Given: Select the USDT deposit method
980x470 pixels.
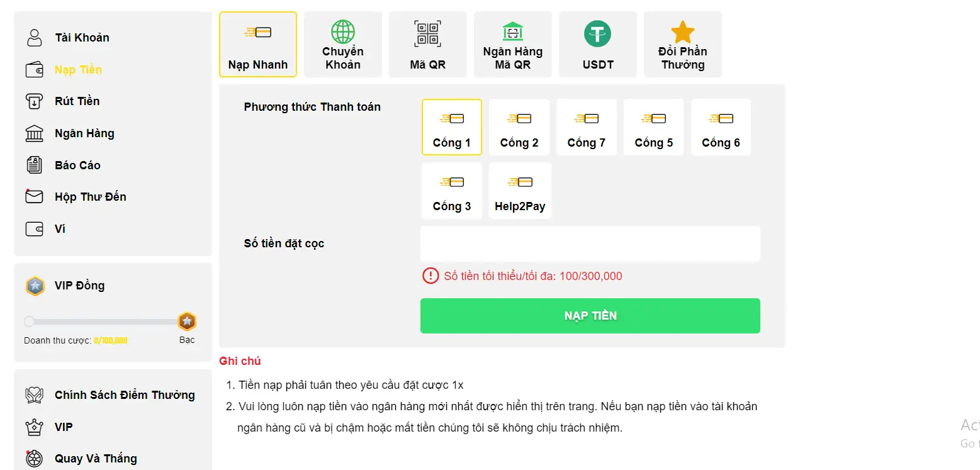Looking at the screenshot, I should pyautogui.click(x=597, y=44).
